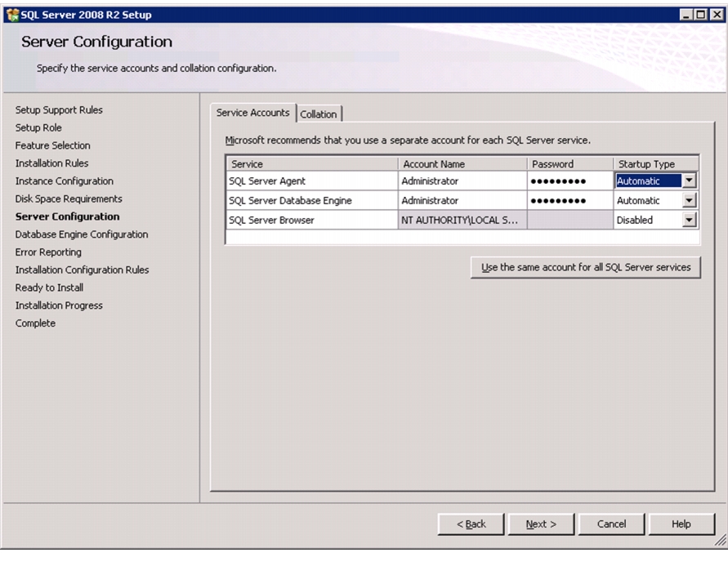
Task: Click the Password column header
Action: 570,164
